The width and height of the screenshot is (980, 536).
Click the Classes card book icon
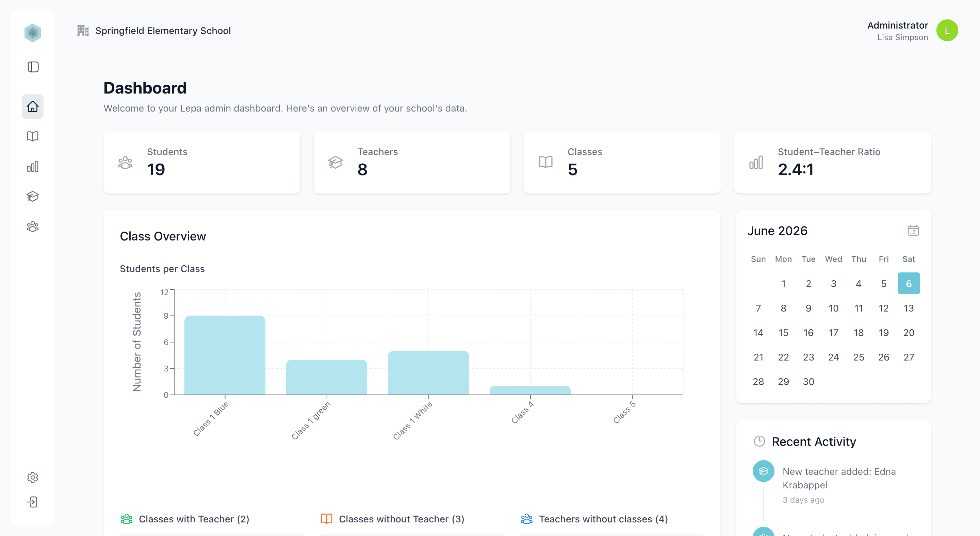pyautogui.click(x=546, y=162)
